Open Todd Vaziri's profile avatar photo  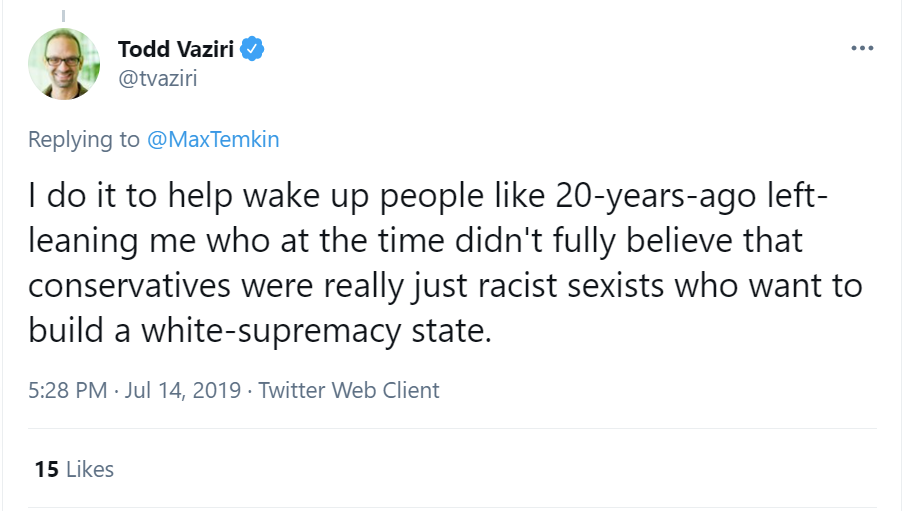tap(64, 63)
